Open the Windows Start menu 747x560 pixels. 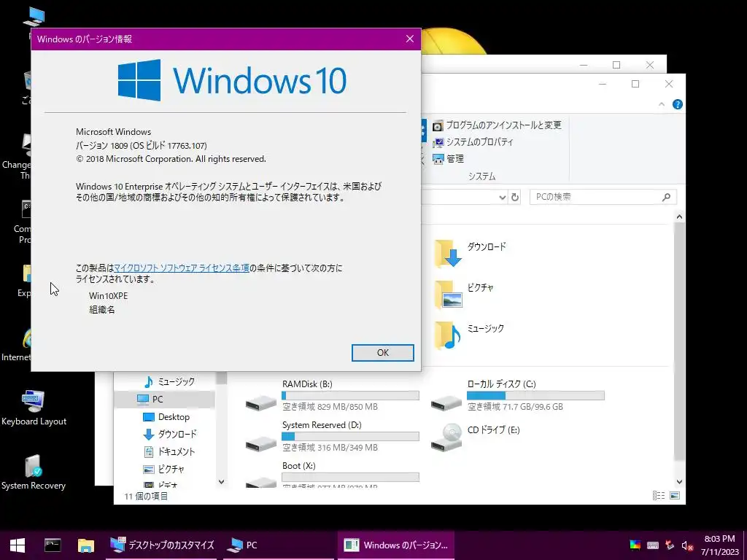click(18, 545)
